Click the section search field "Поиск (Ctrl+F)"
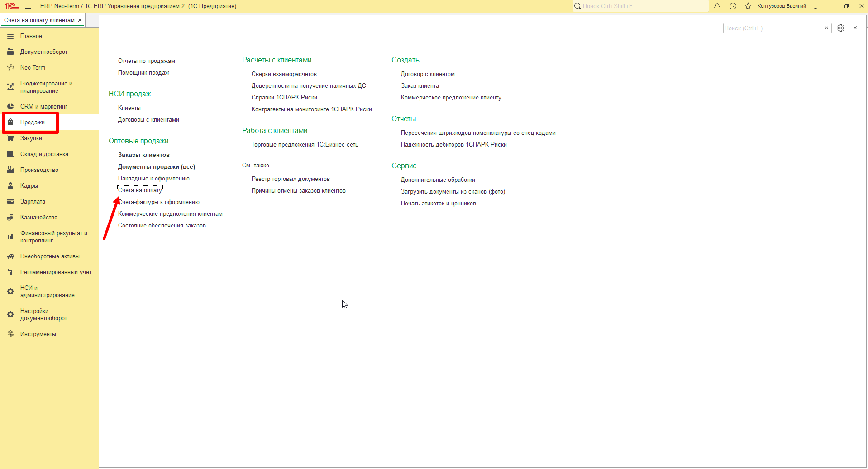Screen dimensions: 868x469 coord(773,28)
